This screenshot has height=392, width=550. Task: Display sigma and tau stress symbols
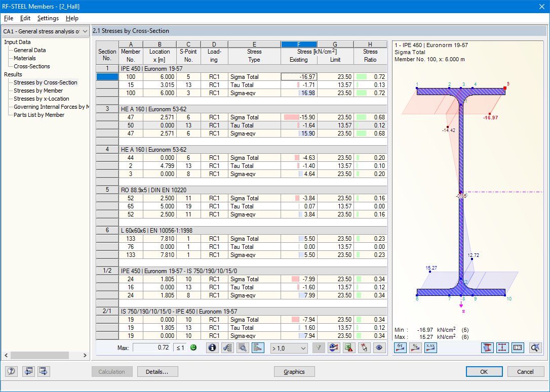(x=401, y=347)
